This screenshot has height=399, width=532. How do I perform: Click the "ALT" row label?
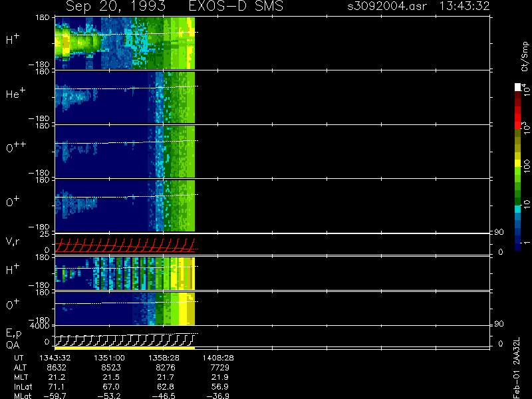[x=20, y=368]
